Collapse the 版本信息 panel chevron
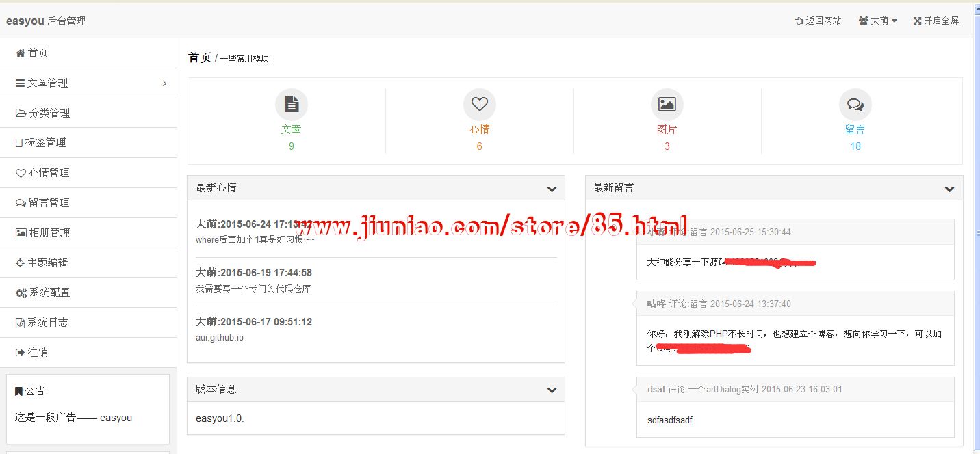The image size is (980, 454). (x=552, y=390)
